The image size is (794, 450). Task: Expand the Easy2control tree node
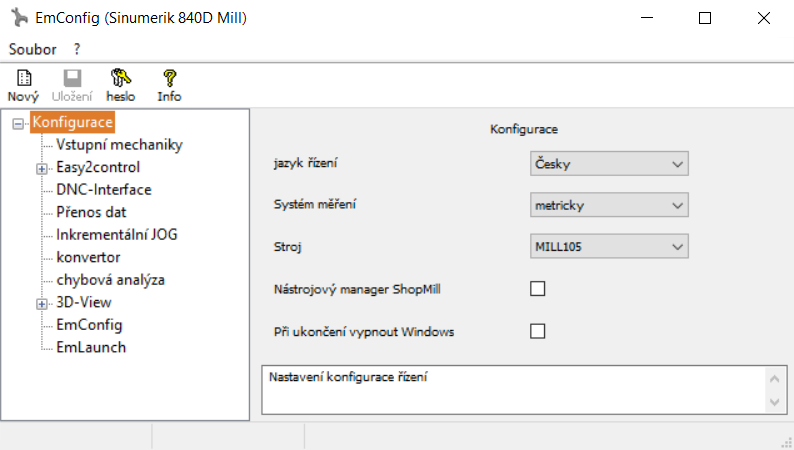(42, 169)
